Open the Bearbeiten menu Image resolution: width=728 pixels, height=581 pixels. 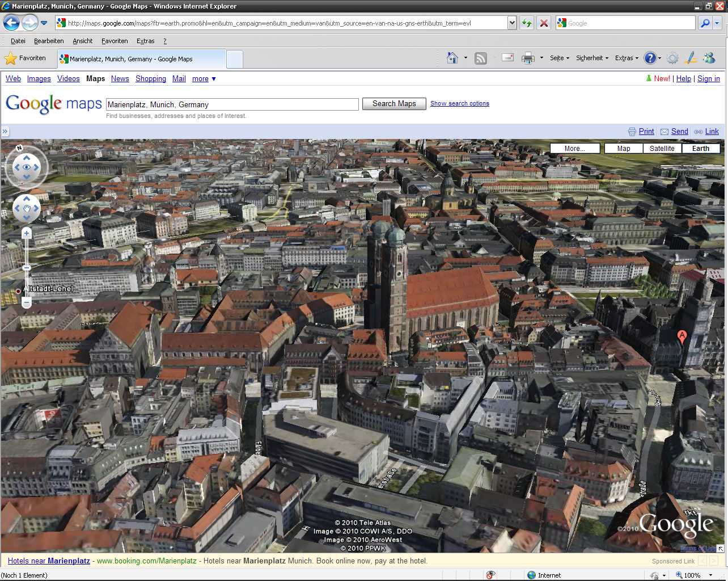click(x=49, y=41)
